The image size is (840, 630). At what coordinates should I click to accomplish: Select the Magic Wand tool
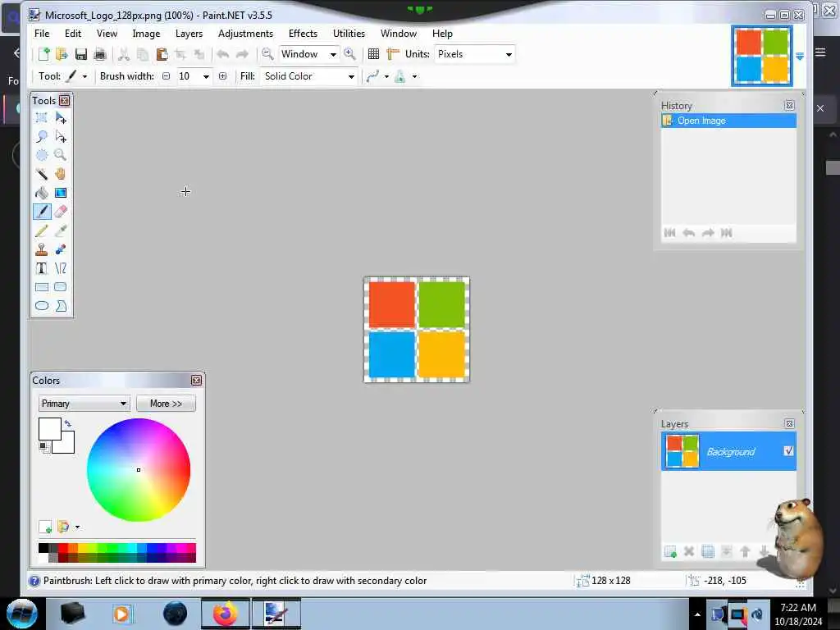click(42, 174)
